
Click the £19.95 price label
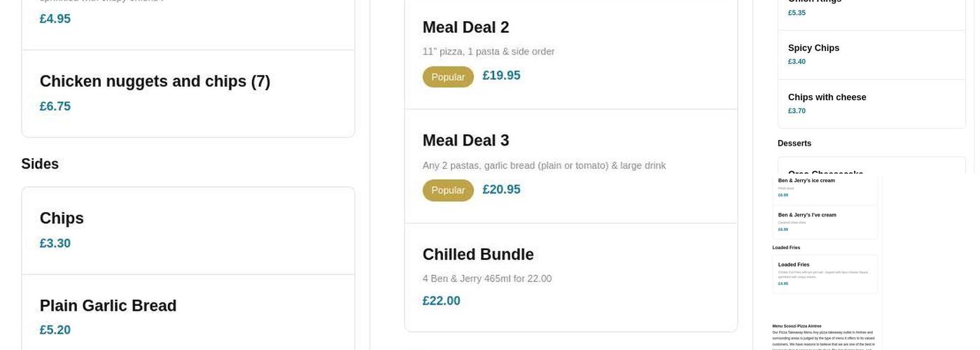[x=501, y=76]
